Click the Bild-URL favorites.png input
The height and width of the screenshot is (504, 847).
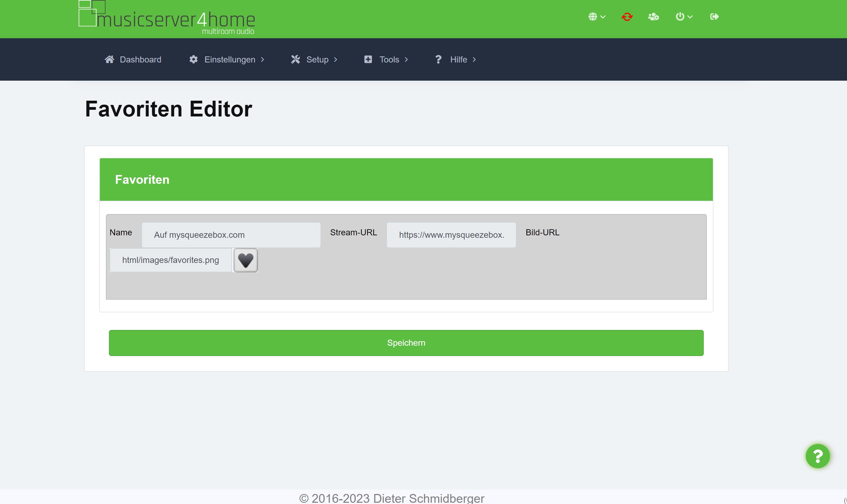[170, 260]
